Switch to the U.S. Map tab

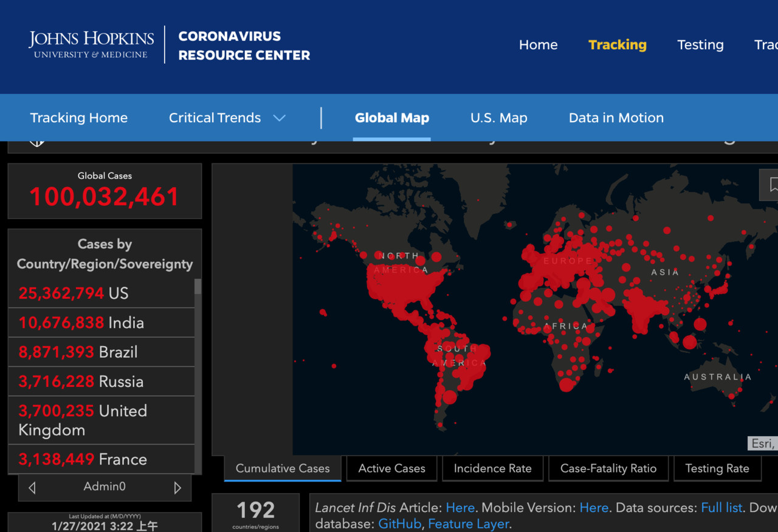498,118
